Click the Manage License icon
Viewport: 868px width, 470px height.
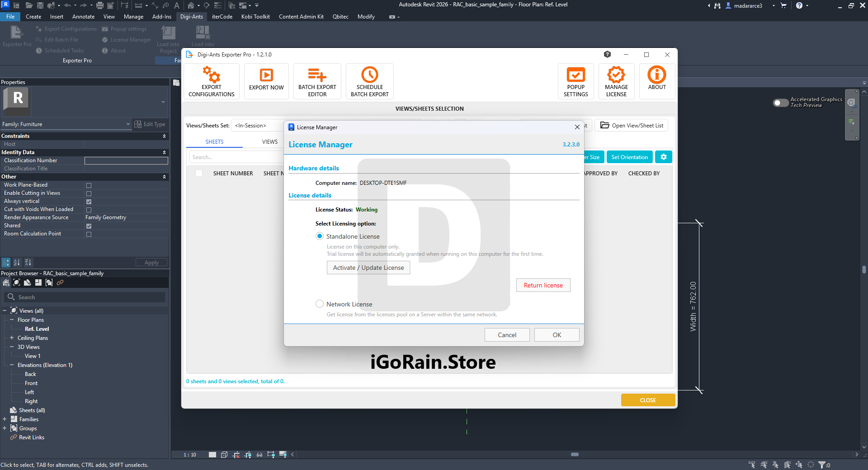(x=617, y=81)
